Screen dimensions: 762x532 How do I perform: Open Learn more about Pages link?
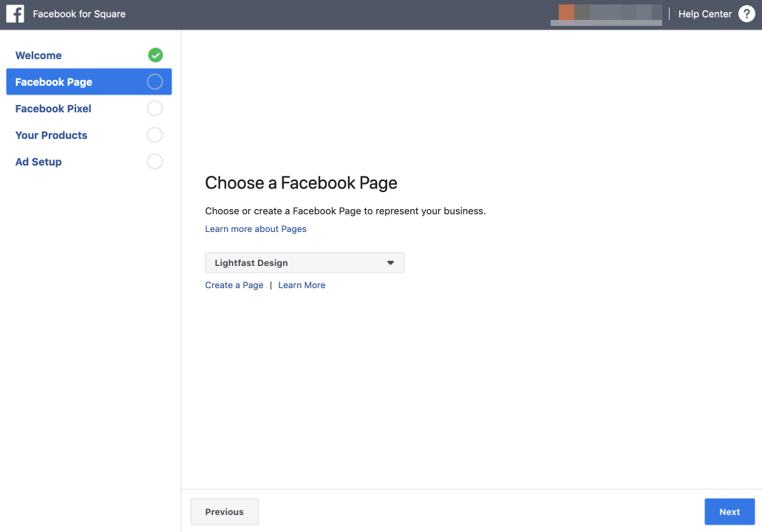tap(256, 229)
